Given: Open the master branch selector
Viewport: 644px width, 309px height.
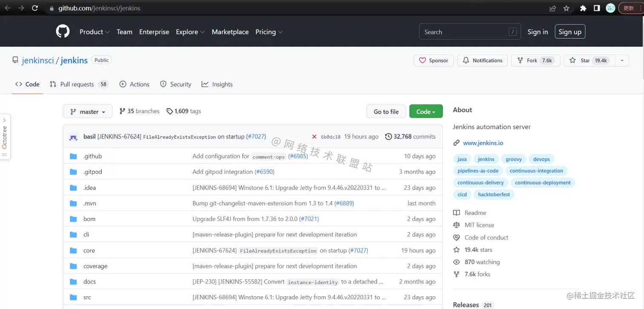Looking at the screenshot, I should click(88, 112).
